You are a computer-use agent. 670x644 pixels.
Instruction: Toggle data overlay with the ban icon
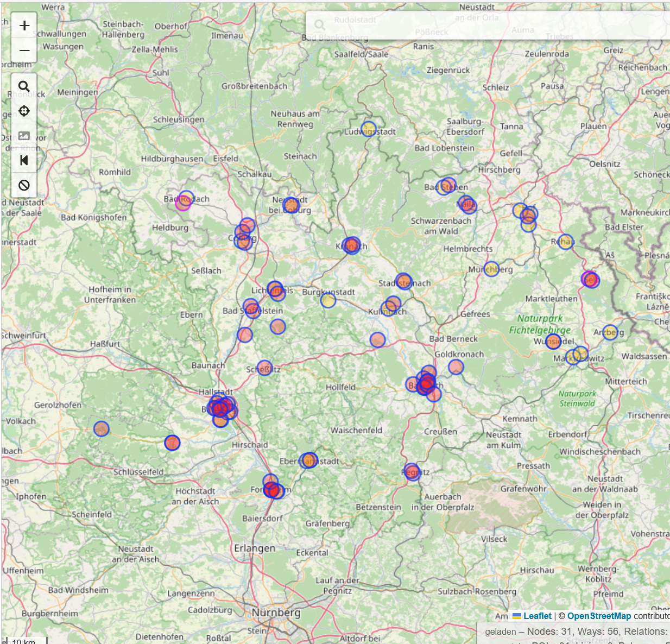[x=24, y=185]
